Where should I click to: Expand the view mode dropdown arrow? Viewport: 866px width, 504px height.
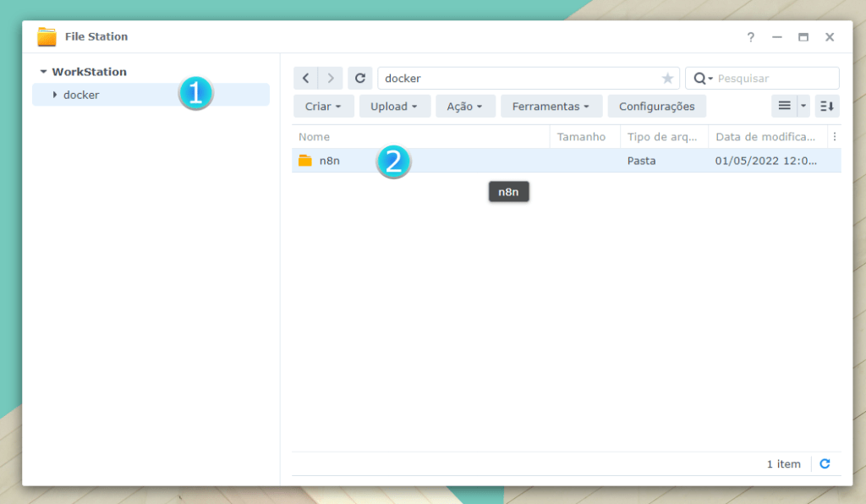point(803,107)
